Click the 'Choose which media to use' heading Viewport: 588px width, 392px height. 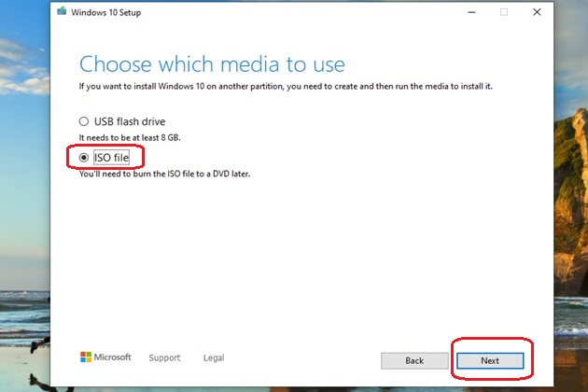pyautogui.click(x=212, y=64)
